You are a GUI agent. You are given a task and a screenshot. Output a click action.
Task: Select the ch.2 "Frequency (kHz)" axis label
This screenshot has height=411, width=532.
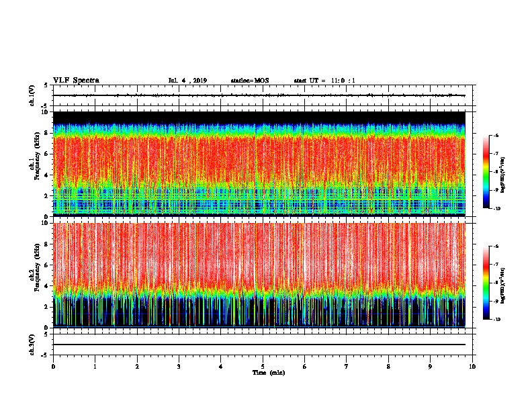[37, 267]
